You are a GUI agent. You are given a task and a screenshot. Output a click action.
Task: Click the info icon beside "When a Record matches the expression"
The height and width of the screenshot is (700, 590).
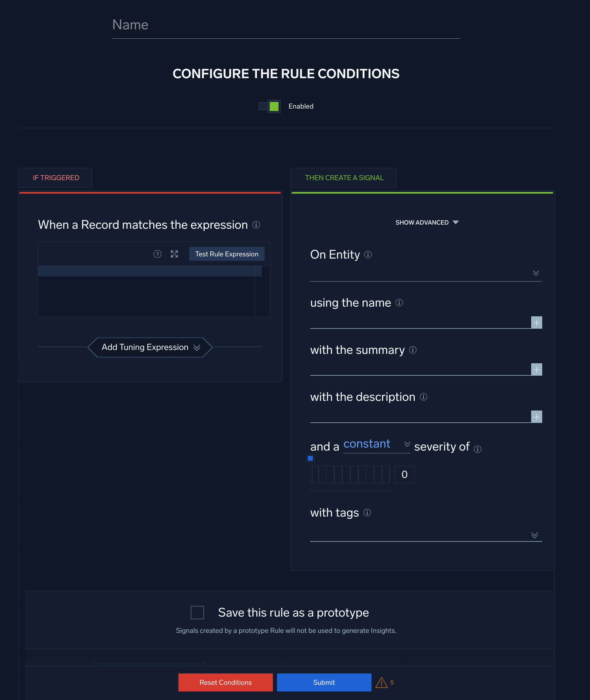point(256,225)
